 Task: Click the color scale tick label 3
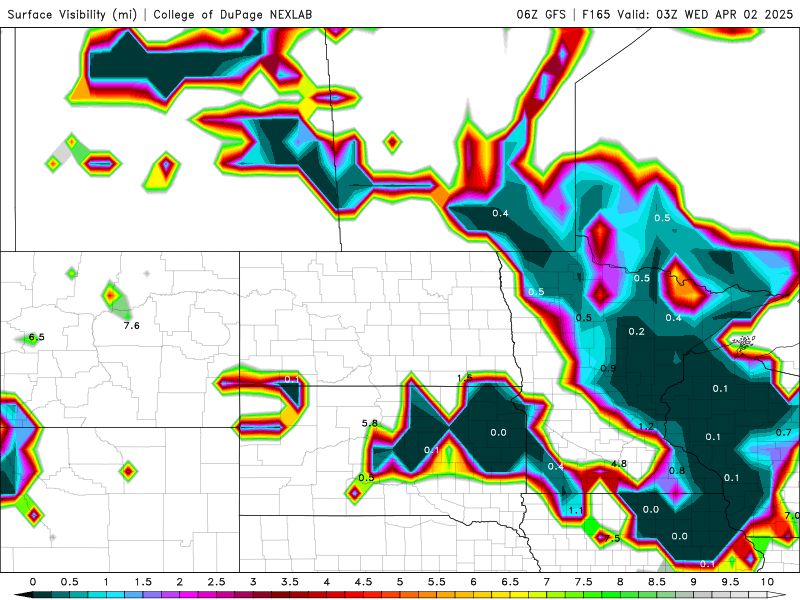coord(253,582)
